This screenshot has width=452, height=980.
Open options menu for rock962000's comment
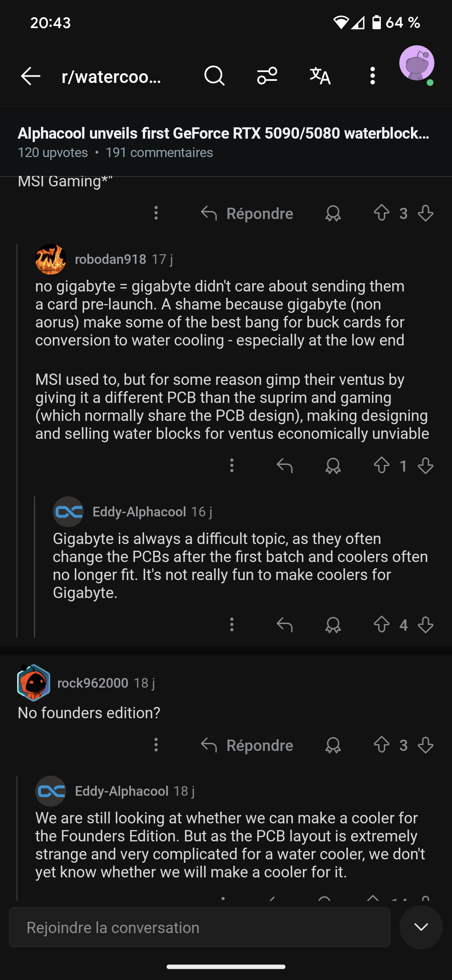pyautogui.click(x=156, y=745)
